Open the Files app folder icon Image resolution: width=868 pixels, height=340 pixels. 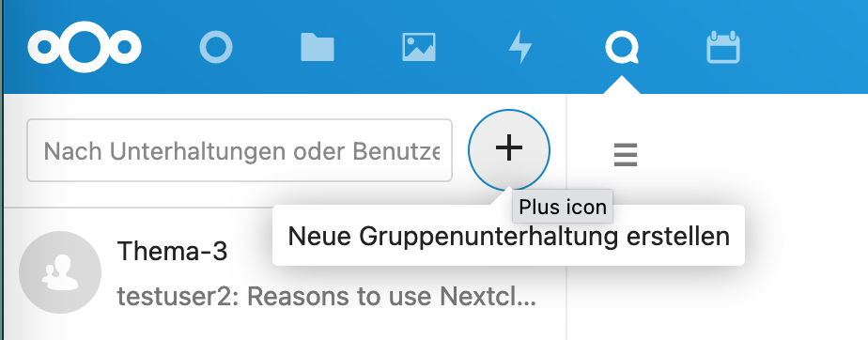coord(318,47)
